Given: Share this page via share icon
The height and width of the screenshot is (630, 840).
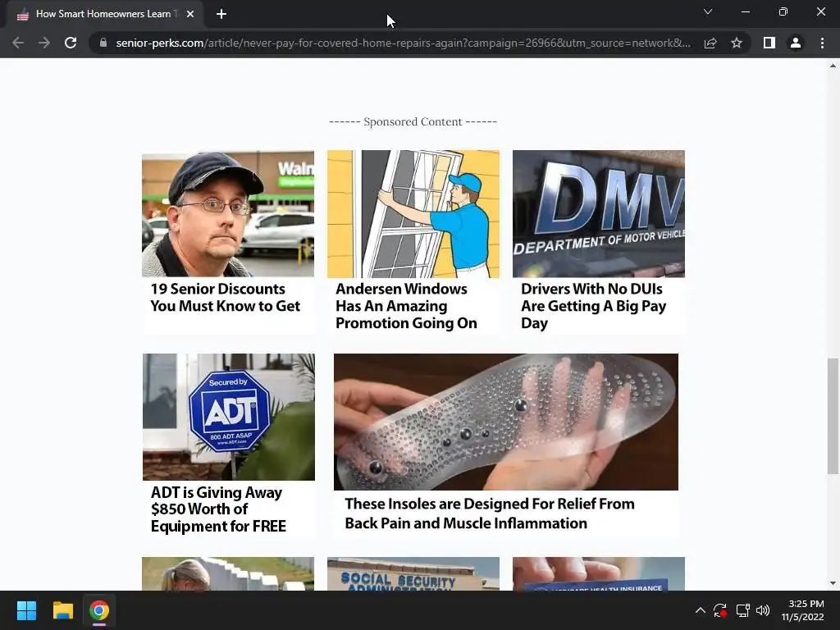Looking at the screenshot, I should 710,43.
